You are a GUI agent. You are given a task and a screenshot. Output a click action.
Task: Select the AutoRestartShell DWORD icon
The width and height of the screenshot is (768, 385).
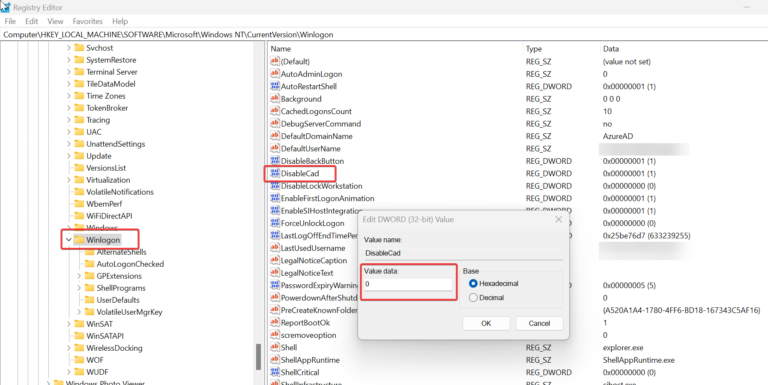click(275, 86)
